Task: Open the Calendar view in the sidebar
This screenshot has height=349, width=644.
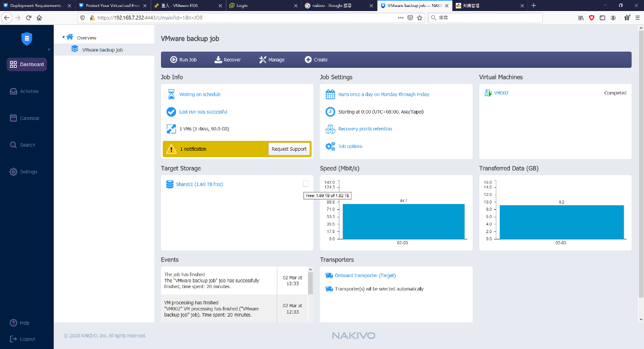Action: tap(25, 118)
